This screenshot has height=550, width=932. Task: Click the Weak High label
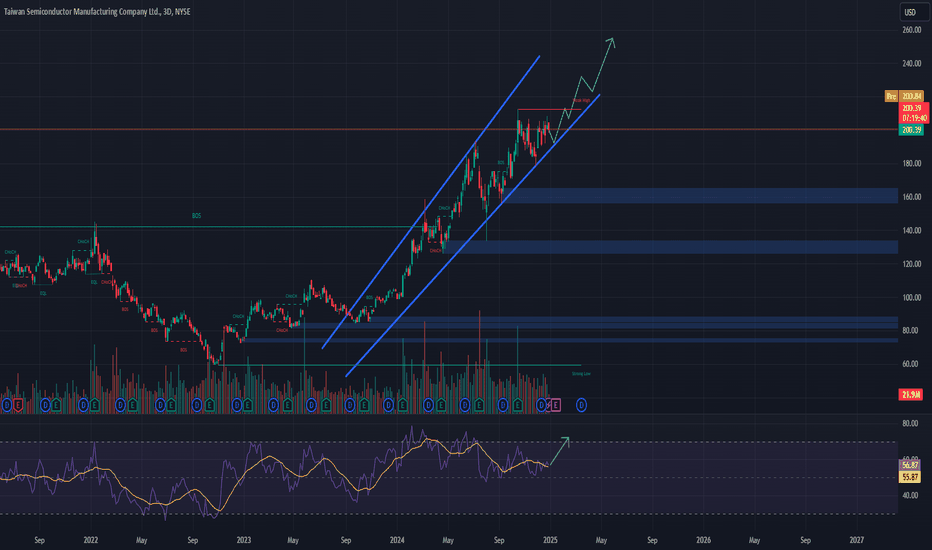click(x=581, y=100)
